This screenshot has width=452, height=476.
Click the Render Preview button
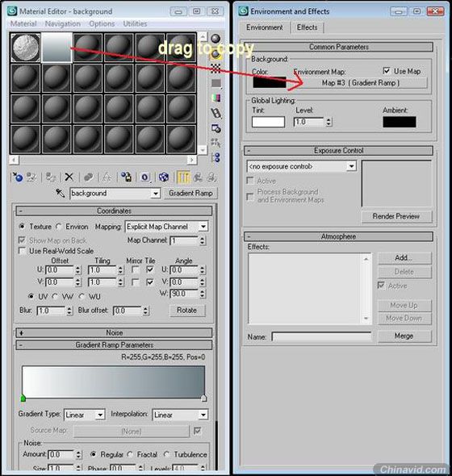[x=396, y=216]
